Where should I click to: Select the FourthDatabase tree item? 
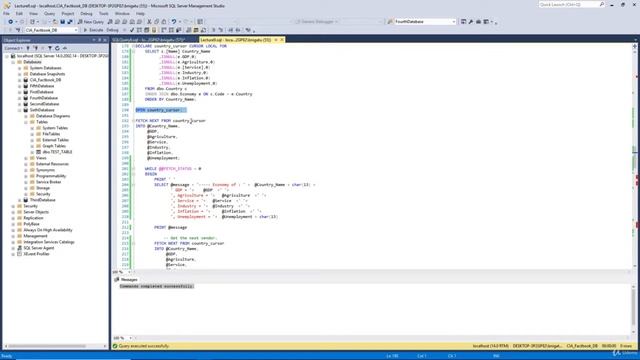click(44, 98)
